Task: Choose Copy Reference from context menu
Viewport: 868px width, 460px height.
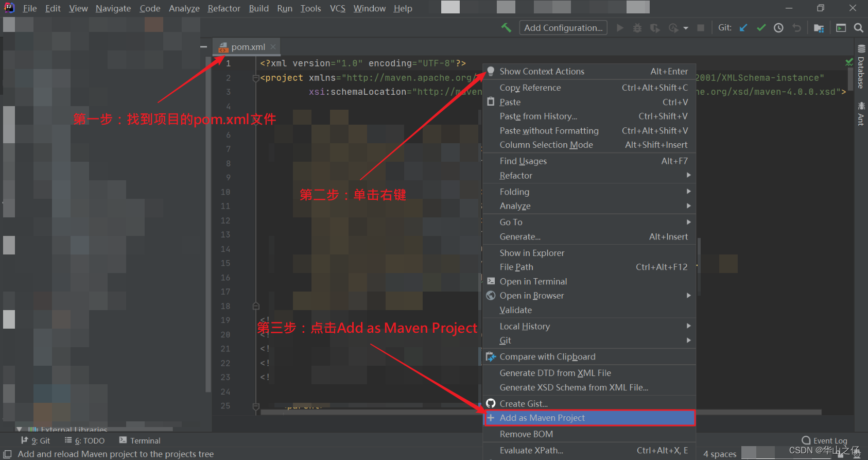Action: point(589,88)
